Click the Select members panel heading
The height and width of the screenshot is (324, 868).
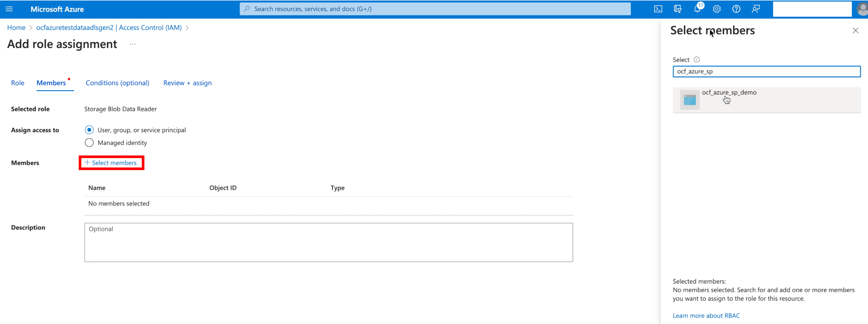pyautogui.click(x=712, y=31)
